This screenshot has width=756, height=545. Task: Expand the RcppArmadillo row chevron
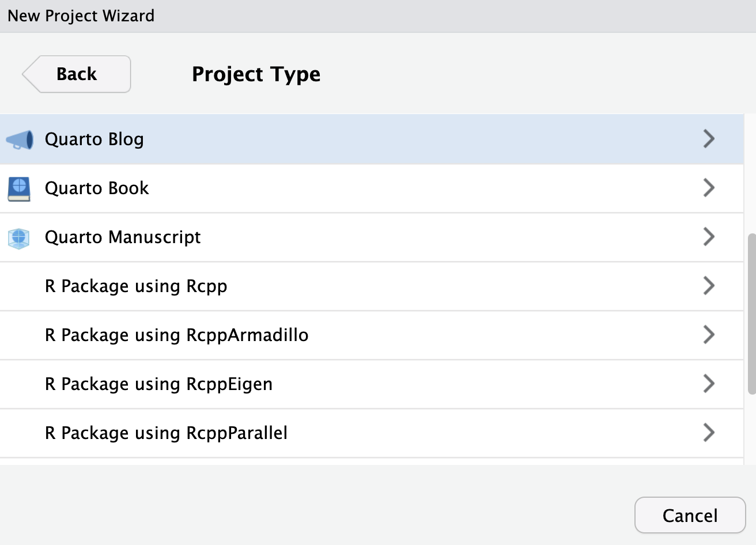coord(709,335)
